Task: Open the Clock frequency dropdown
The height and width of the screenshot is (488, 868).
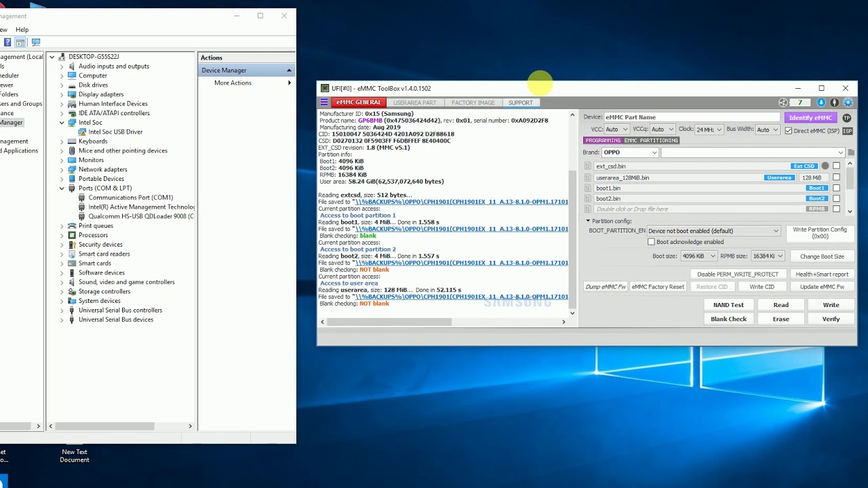Action: point(709,129)
